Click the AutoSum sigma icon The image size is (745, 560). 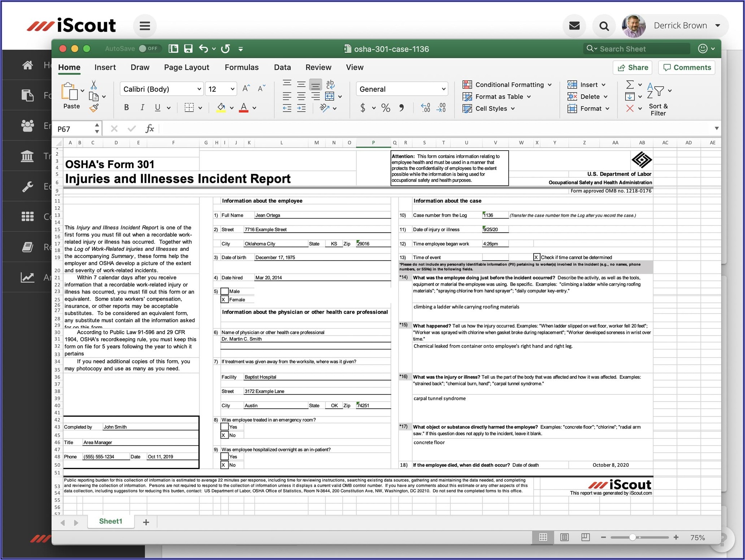[629, 85]
